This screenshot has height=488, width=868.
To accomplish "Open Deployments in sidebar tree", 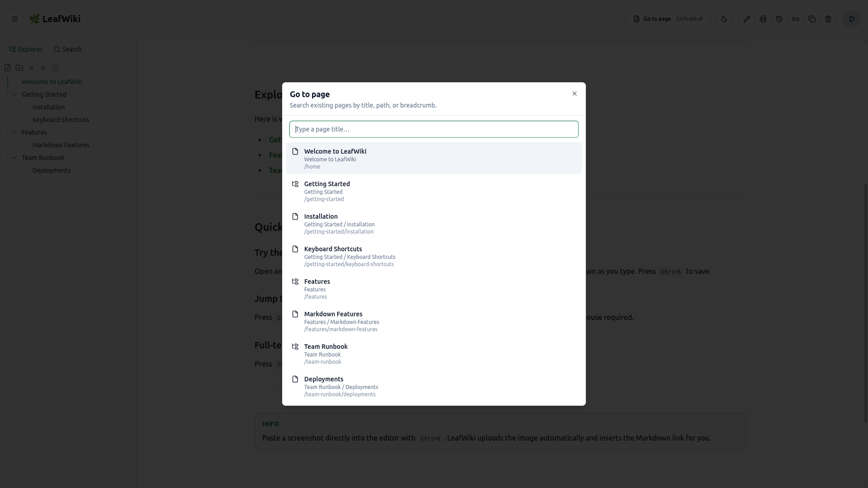I will 52,170.
